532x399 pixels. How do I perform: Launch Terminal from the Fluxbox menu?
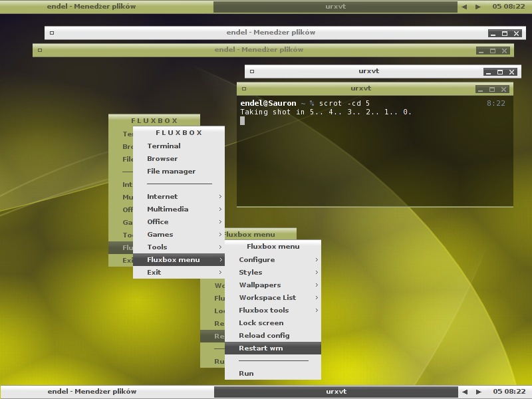click(x=179, y=146)
